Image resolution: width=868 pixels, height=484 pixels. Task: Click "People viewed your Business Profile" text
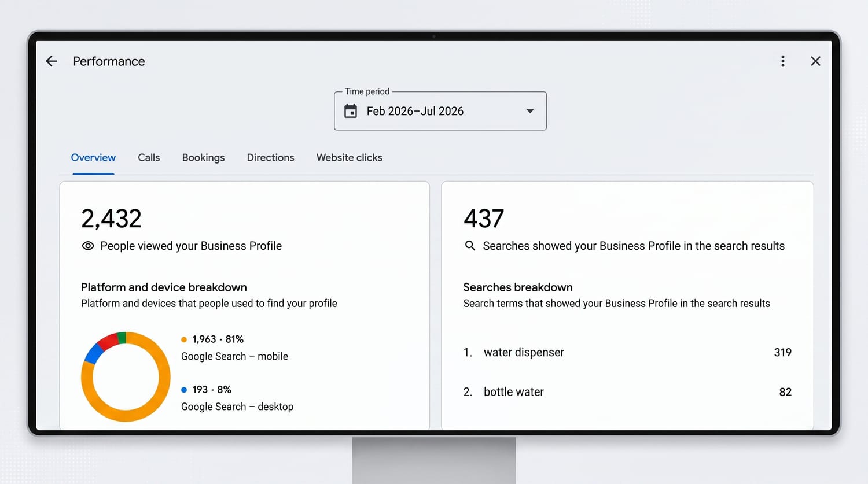click(191, 246)
